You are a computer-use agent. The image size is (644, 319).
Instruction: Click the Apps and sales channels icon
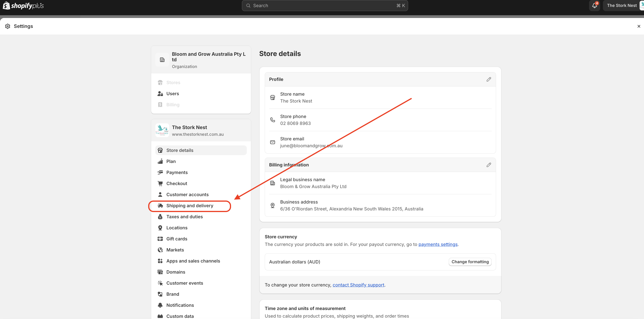pos(160,261)
